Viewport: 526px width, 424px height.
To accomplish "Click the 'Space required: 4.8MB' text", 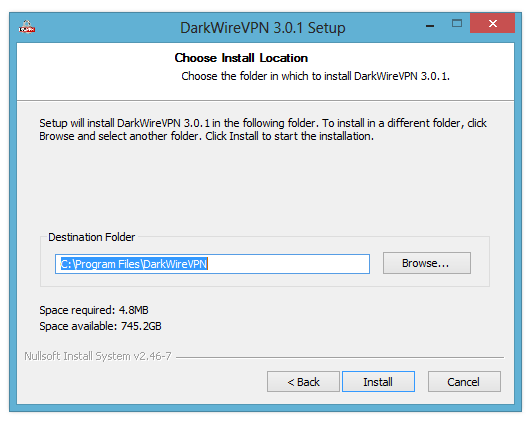I will 94,310.
